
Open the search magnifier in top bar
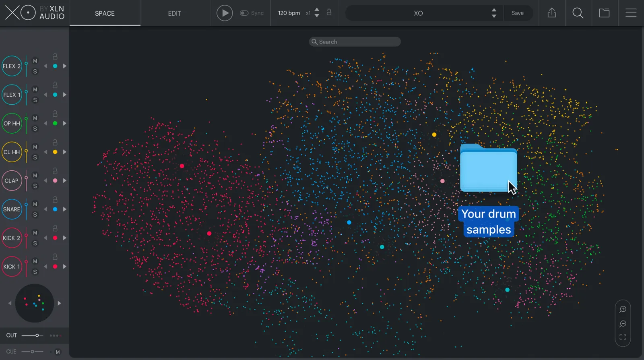click(578, 13)
